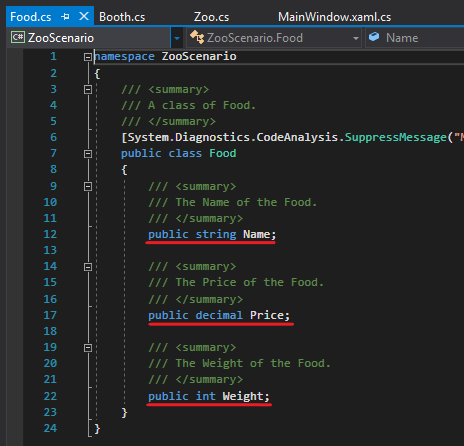464x446 pixels.
Task: Click the C# project icon beside ZooScenario
Action: tap(18, 37)
